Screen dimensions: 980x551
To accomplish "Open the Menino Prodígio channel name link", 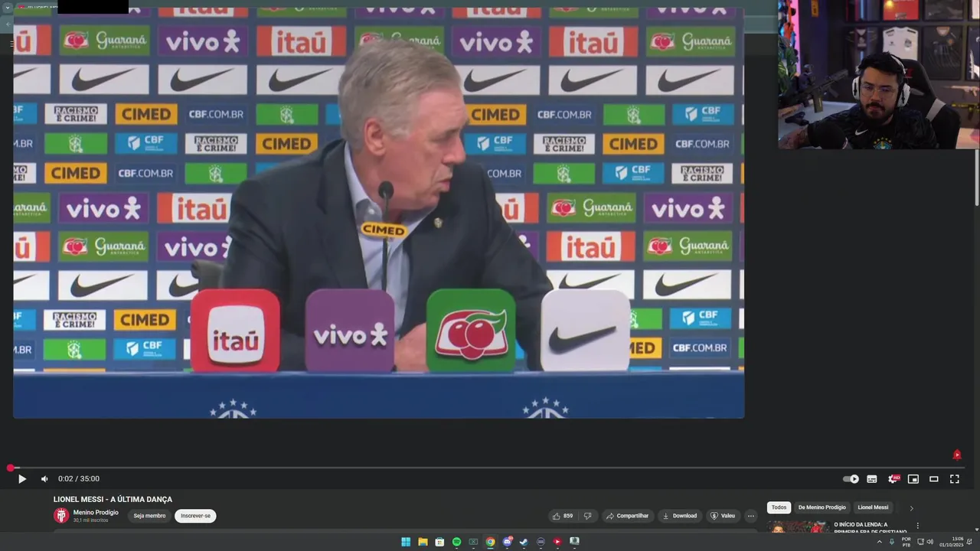I will [96, 512].
